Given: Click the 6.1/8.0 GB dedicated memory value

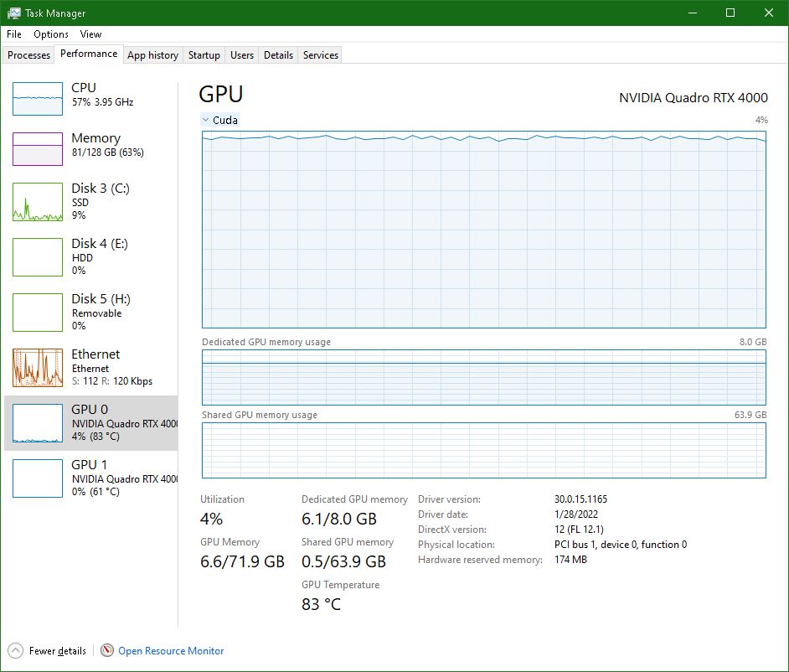Looking at the screenshot, I should coord(339,519).
